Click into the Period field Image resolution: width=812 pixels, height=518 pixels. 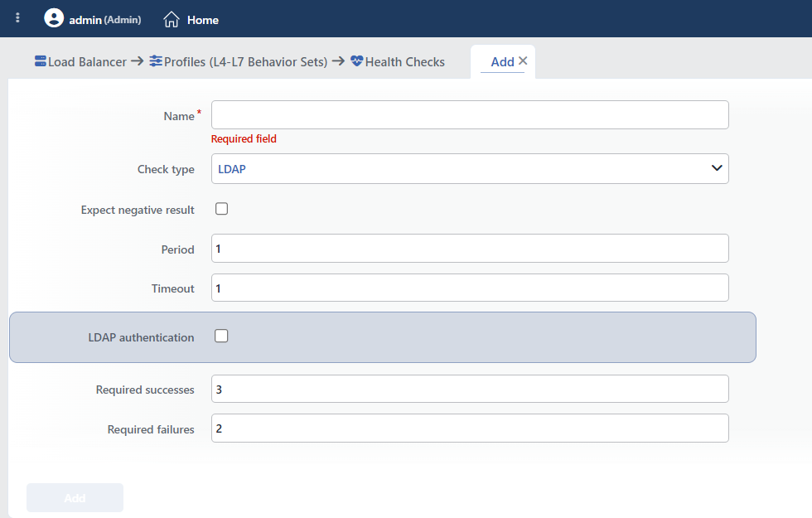470,248
